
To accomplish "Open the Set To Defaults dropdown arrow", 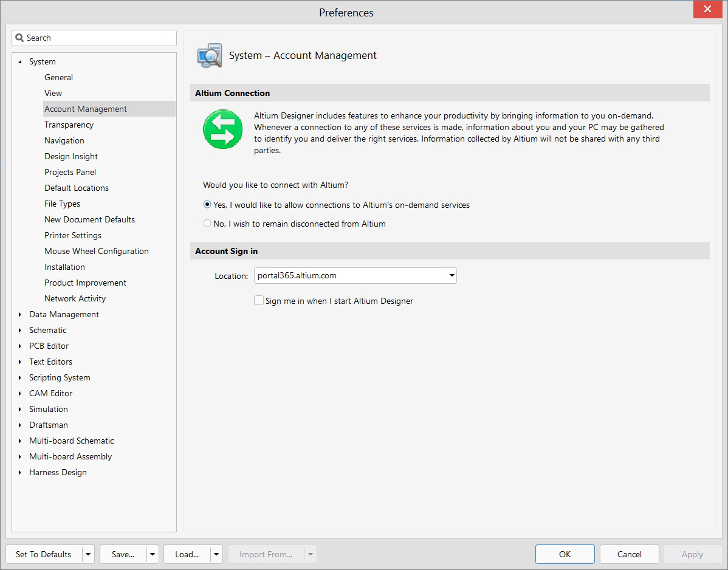I will tap(88, 554).
